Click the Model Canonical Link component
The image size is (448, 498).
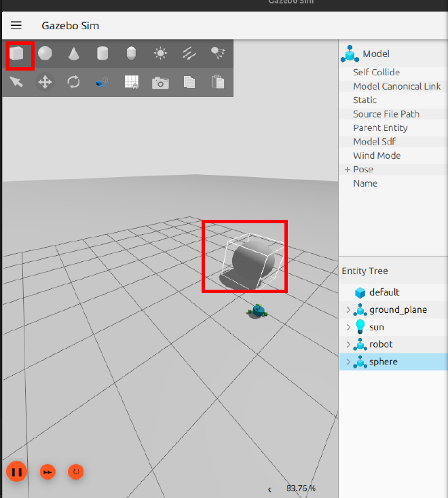pos(393,86)
